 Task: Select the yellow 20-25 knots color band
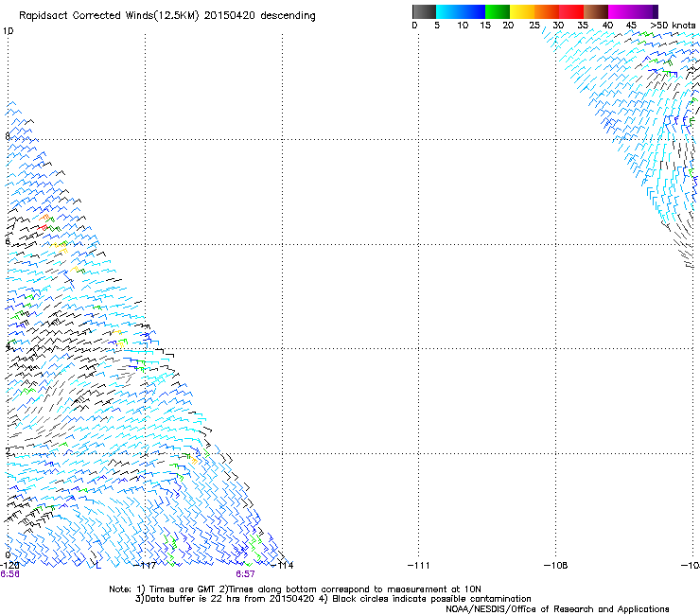tap(522, 11)
